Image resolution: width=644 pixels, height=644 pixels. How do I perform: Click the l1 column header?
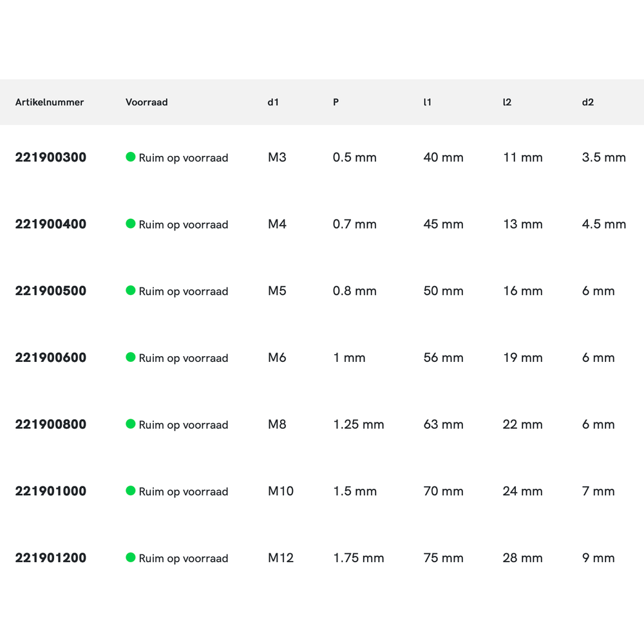(427, 102)
